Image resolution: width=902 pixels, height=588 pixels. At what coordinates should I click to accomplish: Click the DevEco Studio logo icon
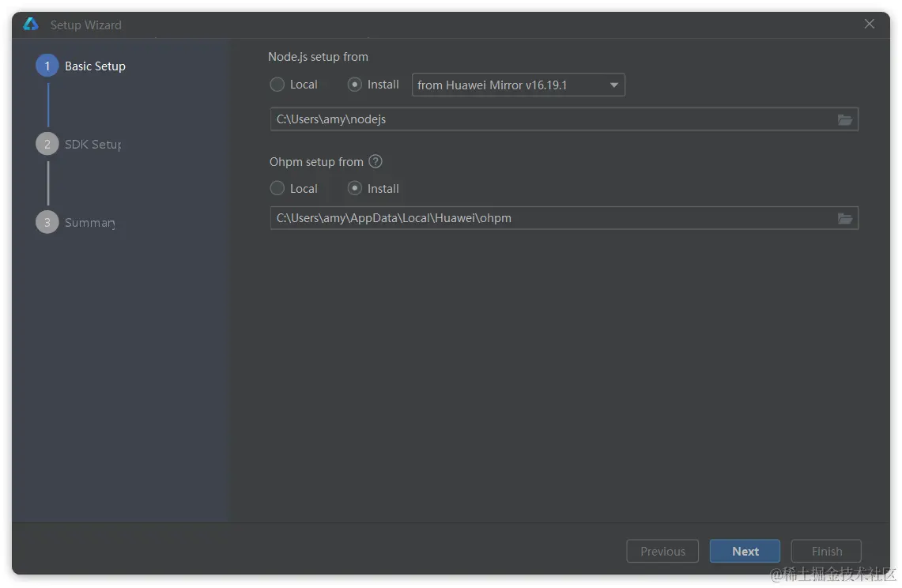click(31, 24)
